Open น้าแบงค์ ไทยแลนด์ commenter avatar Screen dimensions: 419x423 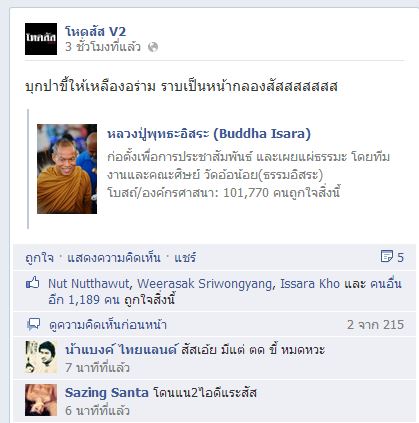(x=41, y=357)
